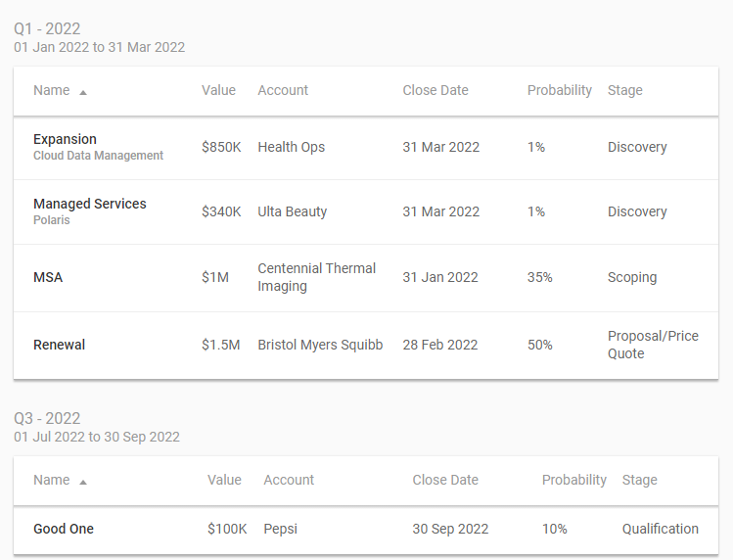
Task: Sort Q1 table by Close Date column
Action: 435,90
